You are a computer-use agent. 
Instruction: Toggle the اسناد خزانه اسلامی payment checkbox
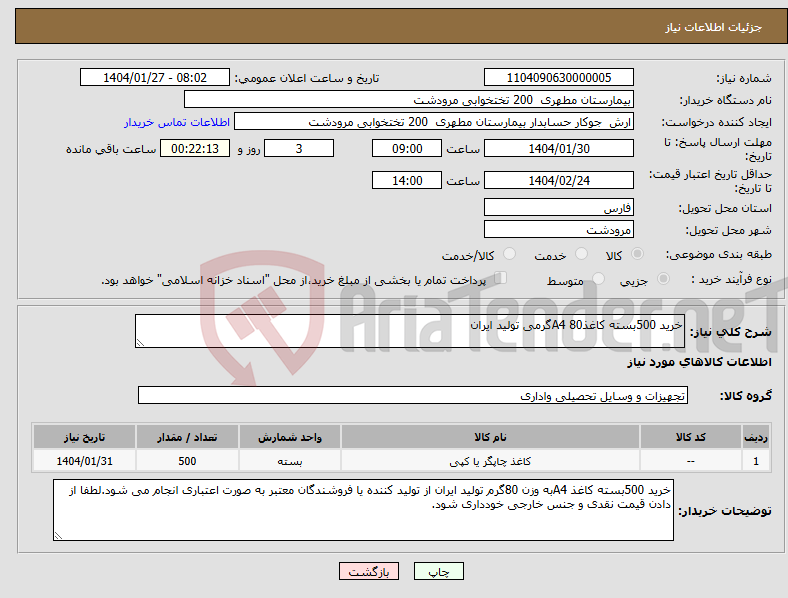pos(501,278)
